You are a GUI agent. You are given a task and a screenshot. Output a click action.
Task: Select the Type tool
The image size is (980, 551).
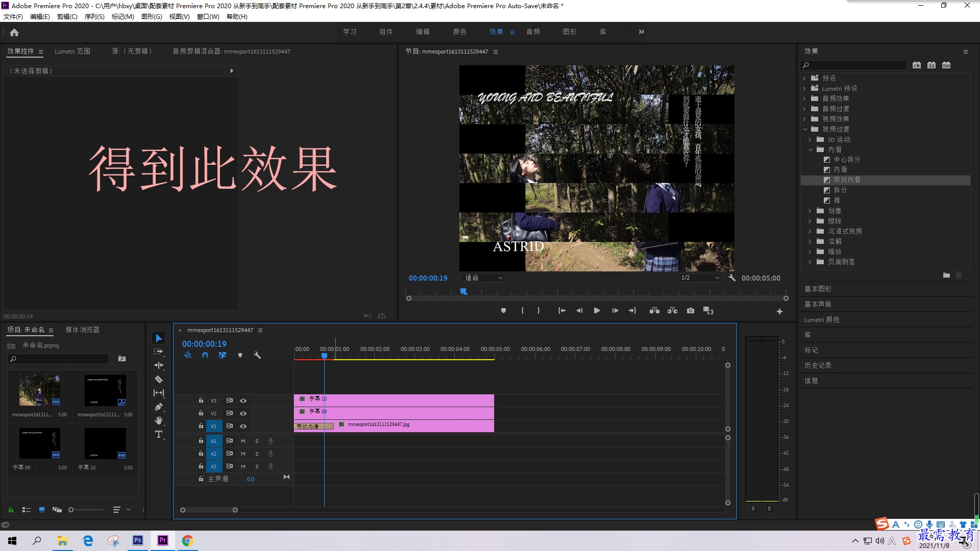159,434
